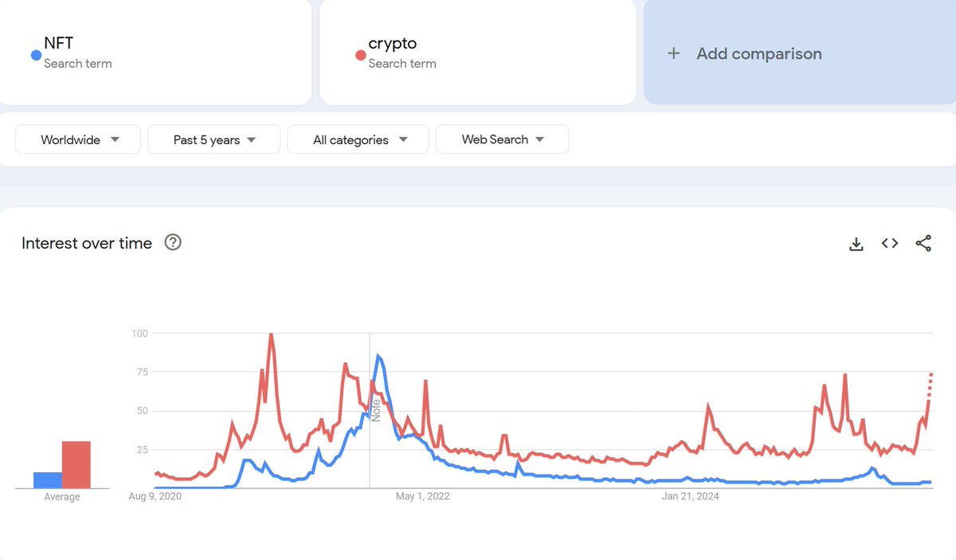Click the Note marker on the chart
The image size is (956, 560).
coord(376,409)
